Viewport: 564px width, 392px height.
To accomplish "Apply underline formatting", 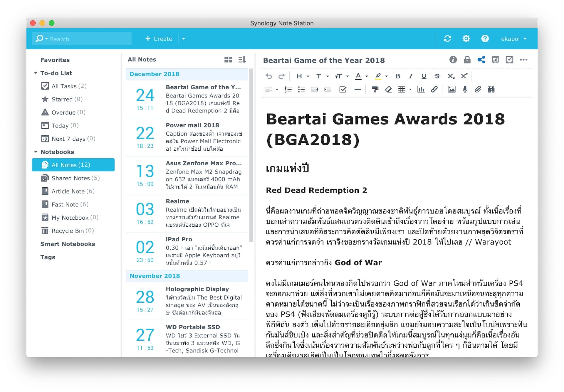I will pos(424,76).
